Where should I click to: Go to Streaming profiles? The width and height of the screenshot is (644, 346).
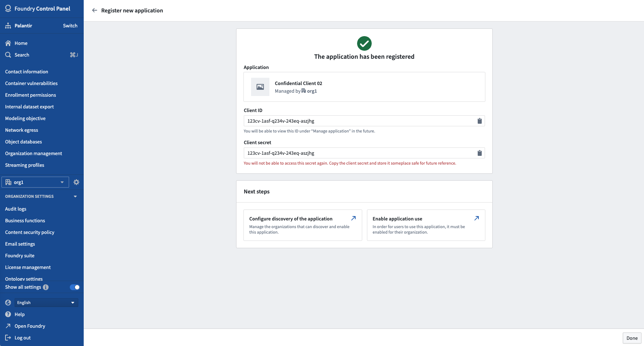tap(25, 165)
